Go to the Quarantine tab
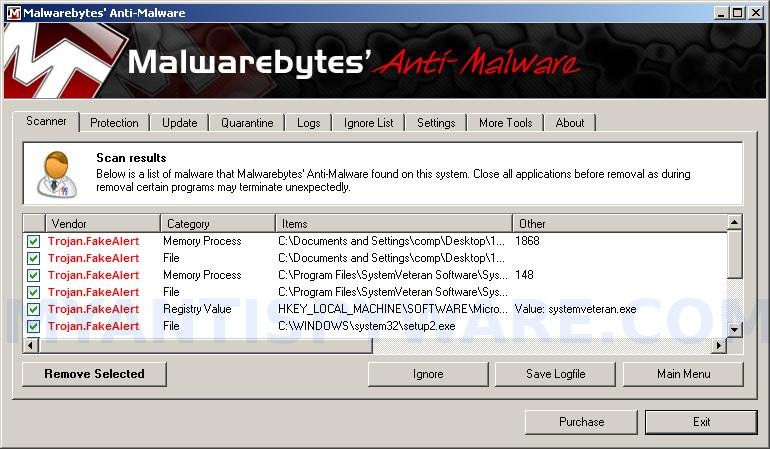Image resolution: width=770 pixels, height=449 pixels. [x=247, y=123]
